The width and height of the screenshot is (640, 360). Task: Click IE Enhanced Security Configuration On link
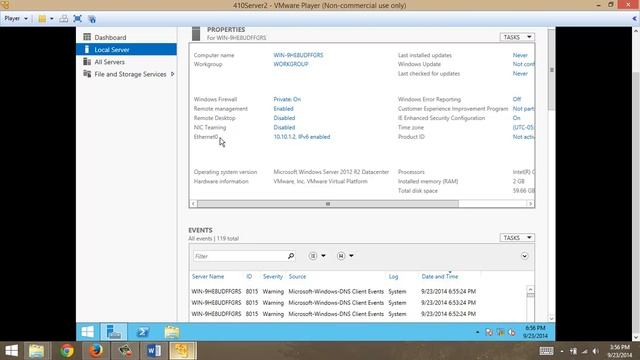[516, 118]
